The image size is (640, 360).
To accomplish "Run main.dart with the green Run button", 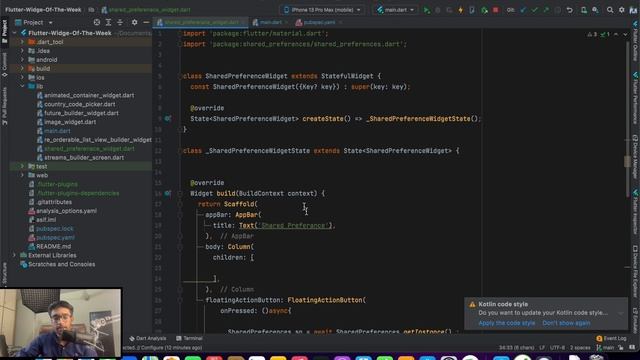I will [427, 10].
